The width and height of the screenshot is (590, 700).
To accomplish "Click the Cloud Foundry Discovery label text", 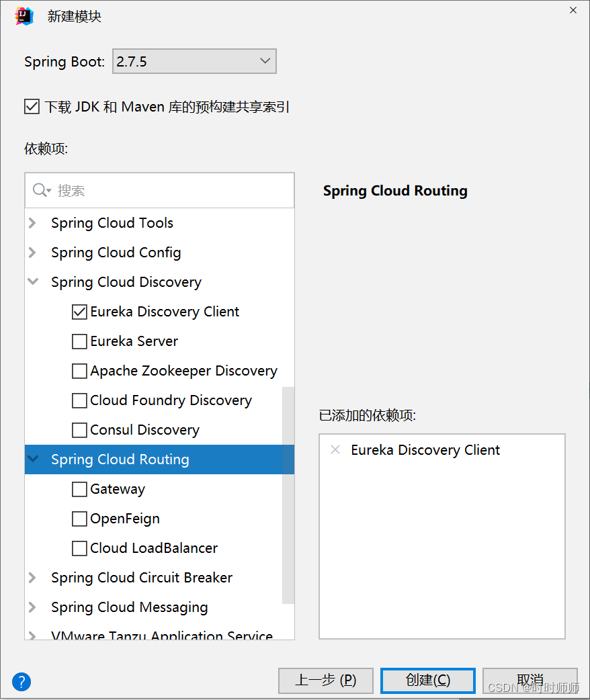I will pos(171,400).
